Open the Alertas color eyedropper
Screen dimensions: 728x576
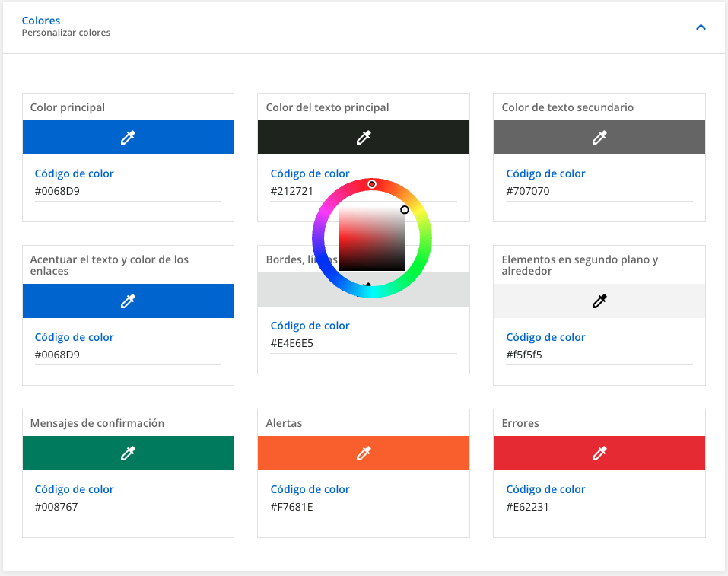point(364,453)
